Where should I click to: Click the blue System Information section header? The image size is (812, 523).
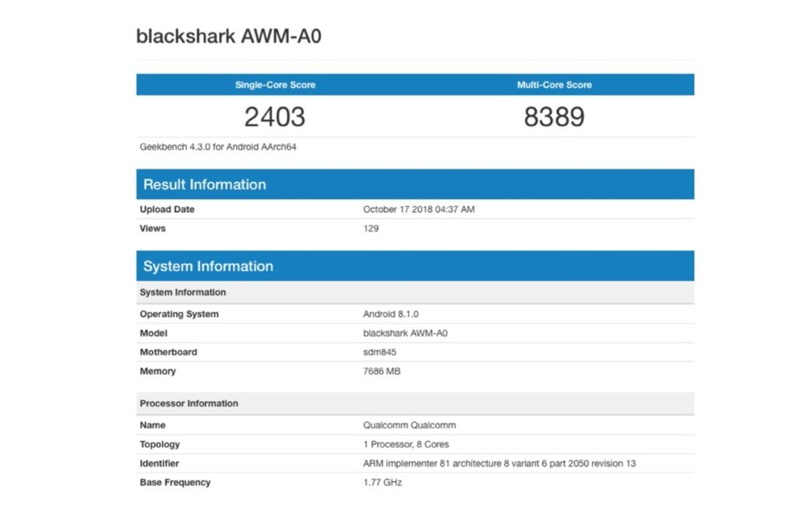point(208,266)
